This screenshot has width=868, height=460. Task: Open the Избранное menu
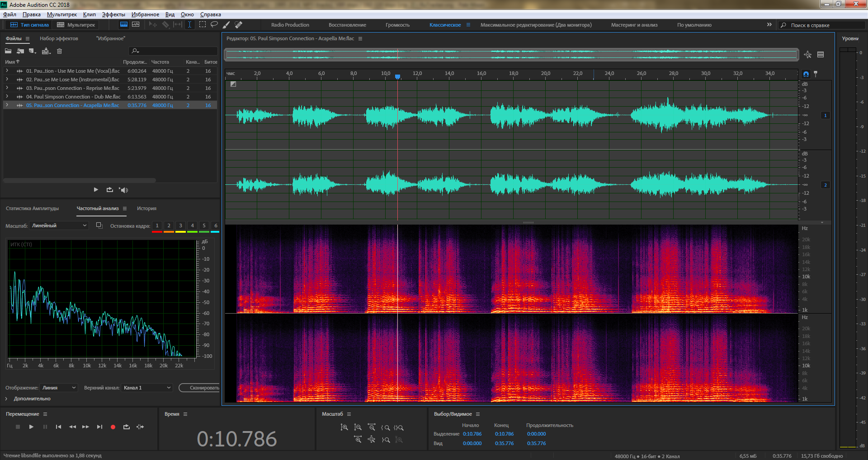(145, 14)
